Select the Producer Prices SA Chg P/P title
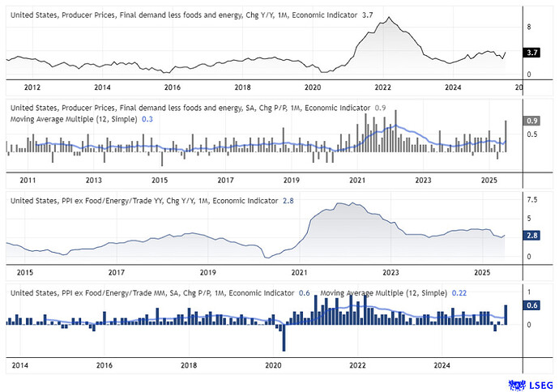The width and height of the screenshot is (559, 392). (x=190, y=108)
